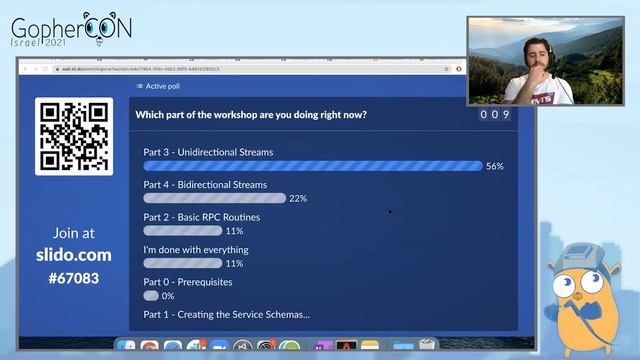This screenshot has height=360, width=640.
Task: Click the Part 0 empty result bar
Action: tap(151, 296)
